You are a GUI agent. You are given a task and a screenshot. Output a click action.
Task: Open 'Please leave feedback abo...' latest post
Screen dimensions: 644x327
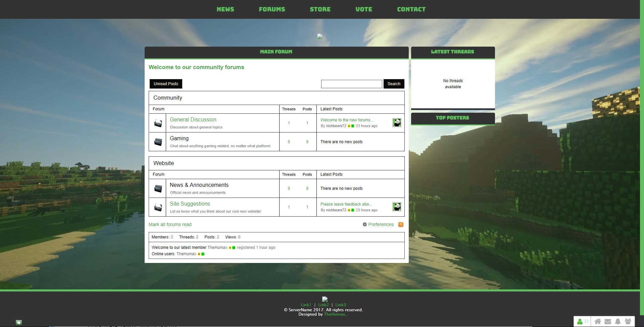[x=346, y=204]
